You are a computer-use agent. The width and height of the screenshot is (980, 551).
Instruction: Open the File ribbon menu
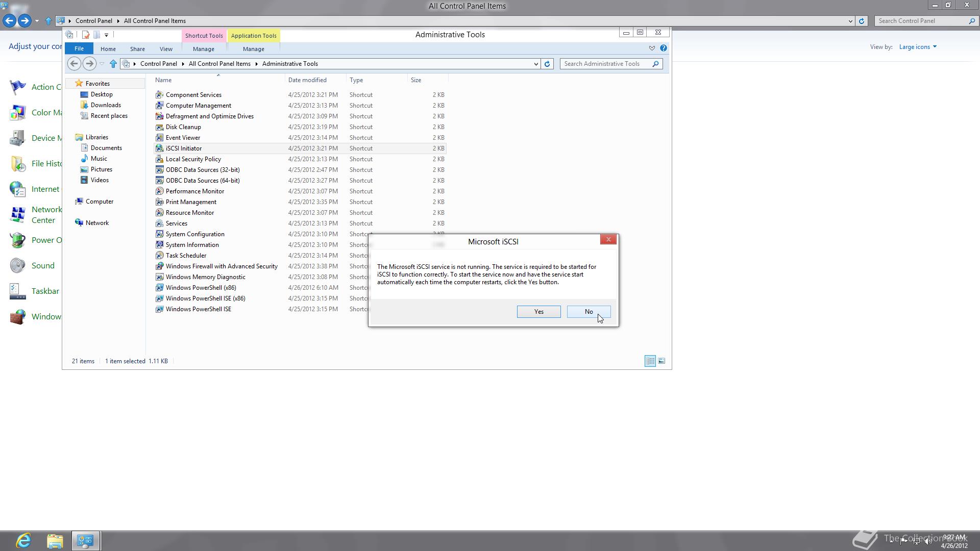click(x=79, y=48)
